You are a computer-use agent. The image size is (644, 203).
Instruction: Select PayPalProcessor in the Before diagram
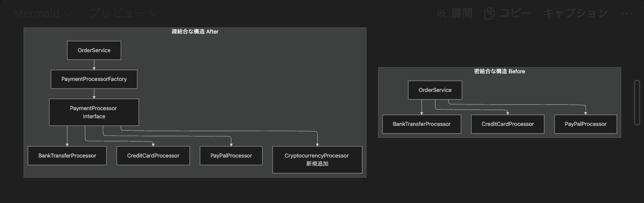click(x=586, y=124)
